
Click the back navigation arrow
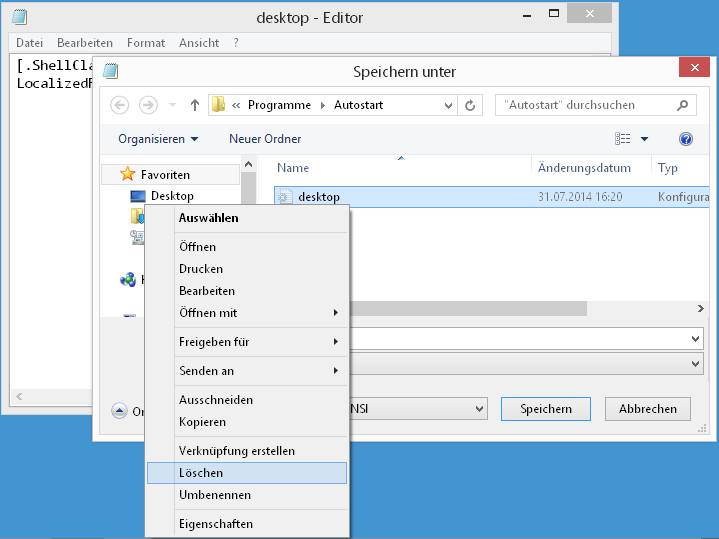coord(120,105)
